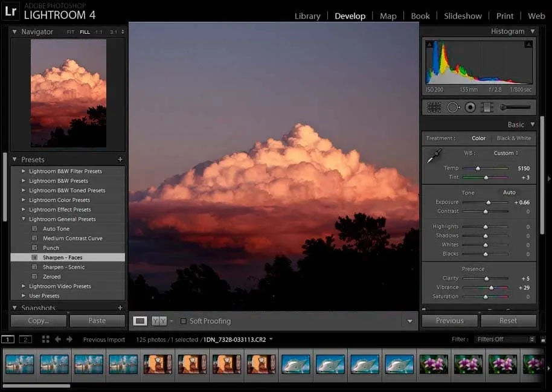The height and width of the screenshot is (392, 552).
Task: Activate the Red Eye Correction tool
Action: click(x=470, y=108)
